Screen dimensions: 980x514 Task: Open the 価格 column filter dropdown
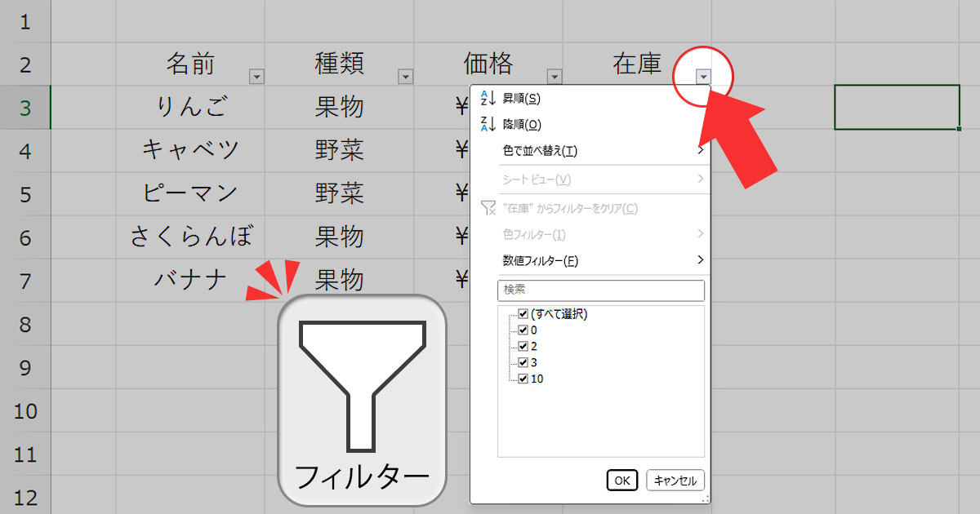(x=555, y=76)
